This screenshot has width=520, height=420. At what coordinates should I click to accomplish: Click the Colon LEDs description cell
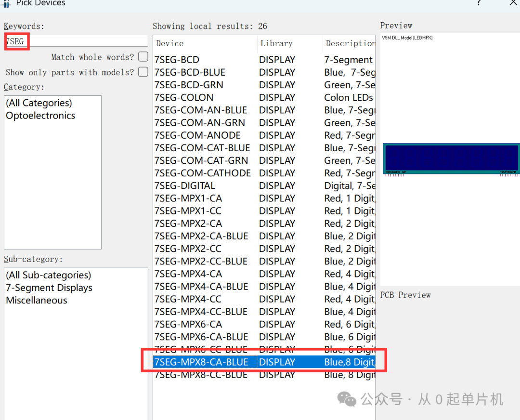click(x=349, y=98)
